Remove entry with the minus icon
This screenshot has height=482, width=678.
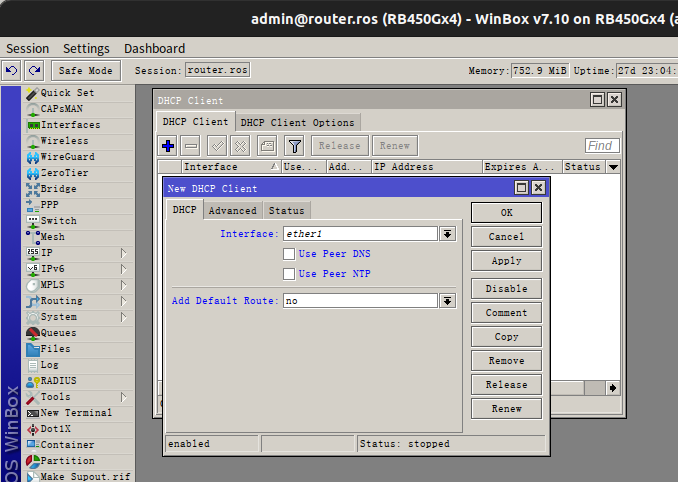(191, 146)
